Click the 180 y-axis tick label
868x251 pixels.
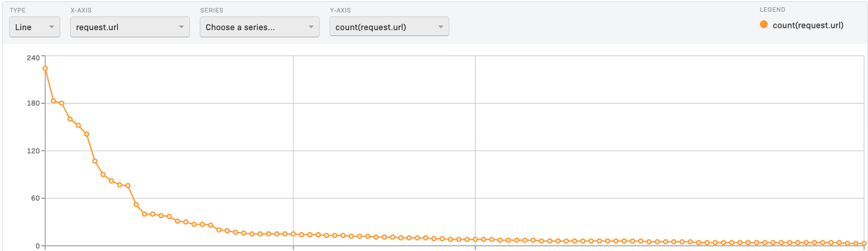point(33,103)
